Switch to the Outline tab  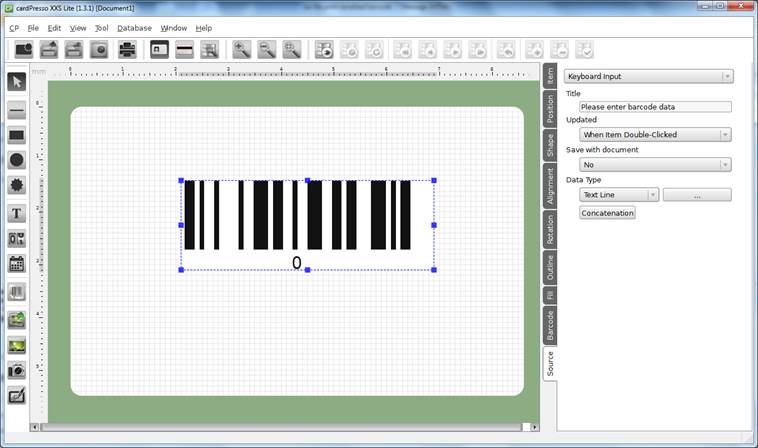tap(550, 267)
